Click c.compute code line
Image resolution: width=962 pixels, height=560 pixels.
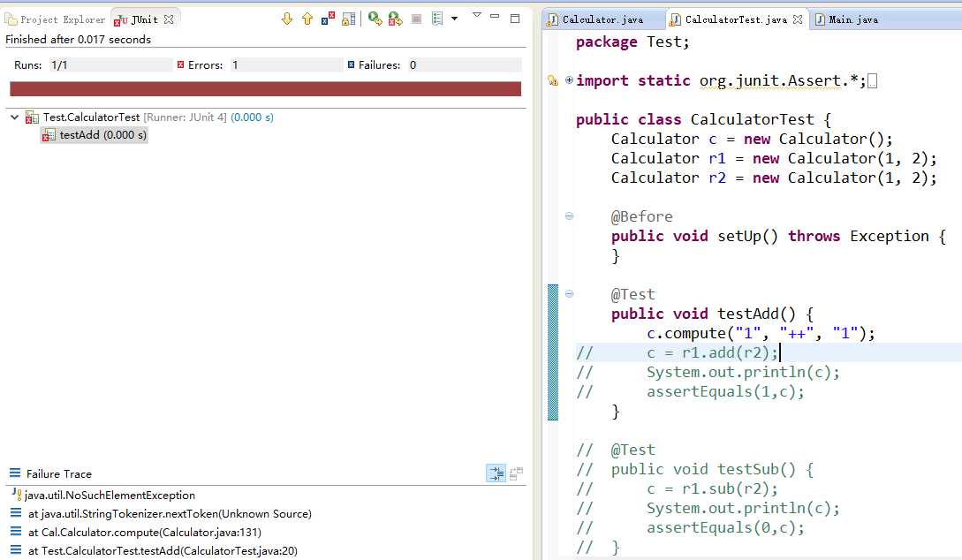point(761,333)
